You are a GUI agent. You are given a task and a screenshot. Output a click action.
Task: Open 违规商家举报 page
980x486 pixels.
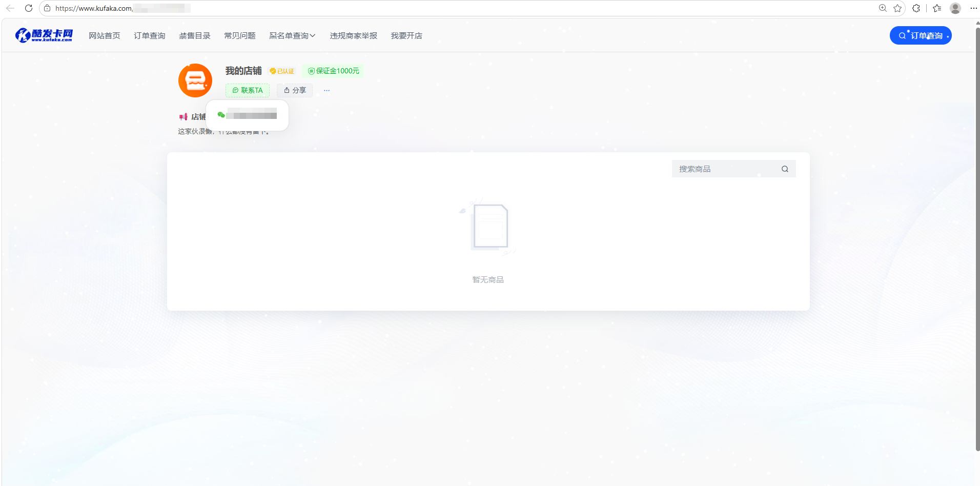click(x=354, y=35)
